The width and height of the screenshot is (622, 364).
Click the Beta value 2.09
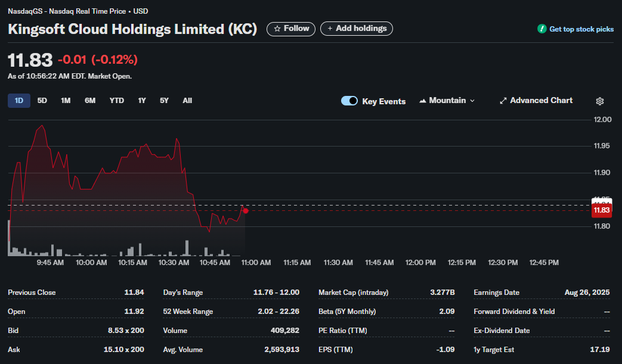coord(447,312)
